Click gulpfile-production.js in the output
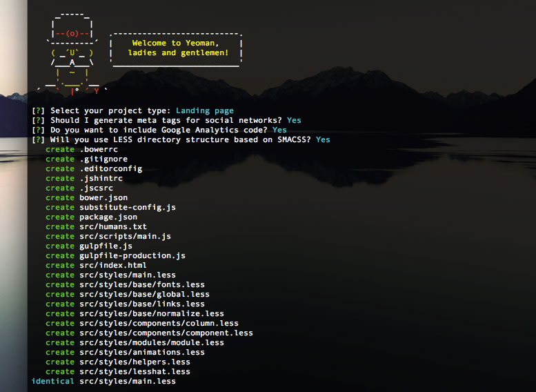 [132, 255]
